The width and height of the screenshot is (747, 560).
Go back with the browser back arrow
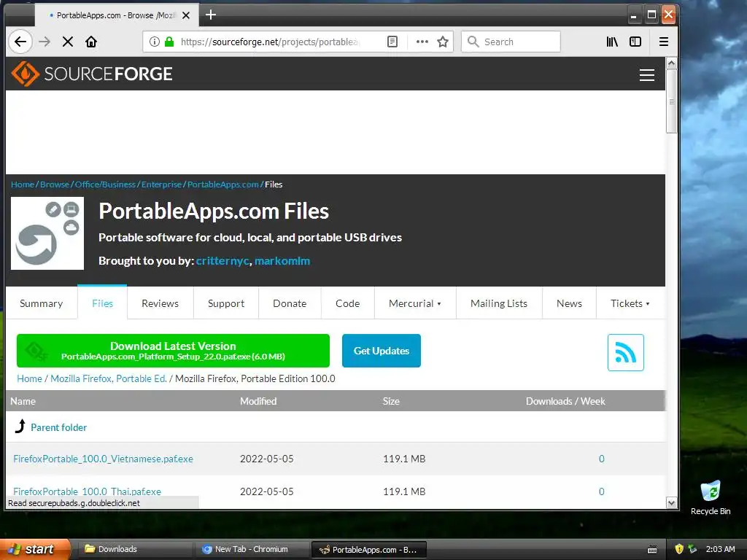(20, 42)
